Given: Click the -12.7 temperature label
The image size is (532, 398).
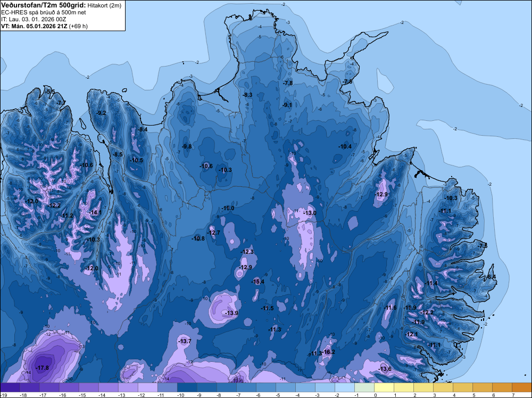Looking at the screenshot, I should coord(213,233).
